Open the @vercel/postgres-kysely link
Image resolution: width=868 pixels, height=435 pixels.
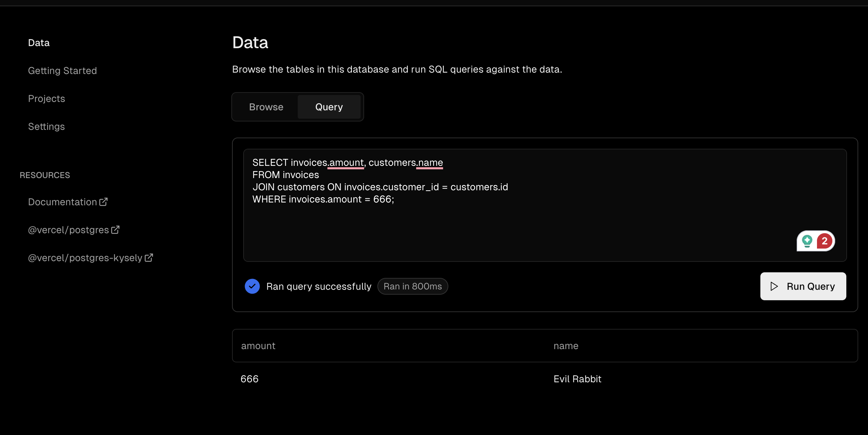coord(85,258)
